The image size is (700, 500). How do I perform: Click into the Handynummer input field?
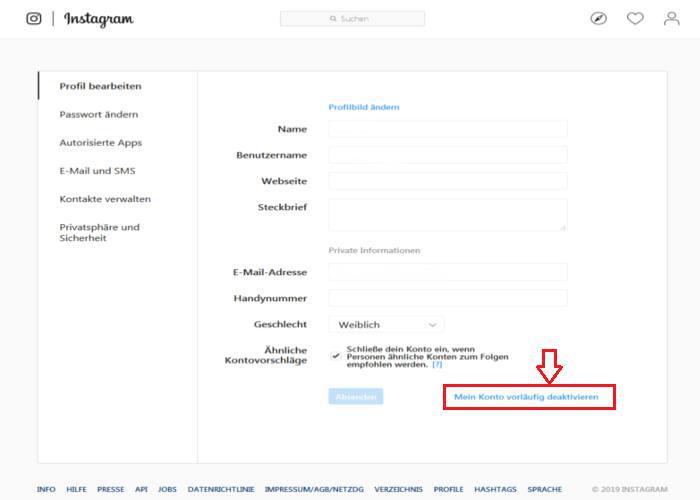pos(448,298)
